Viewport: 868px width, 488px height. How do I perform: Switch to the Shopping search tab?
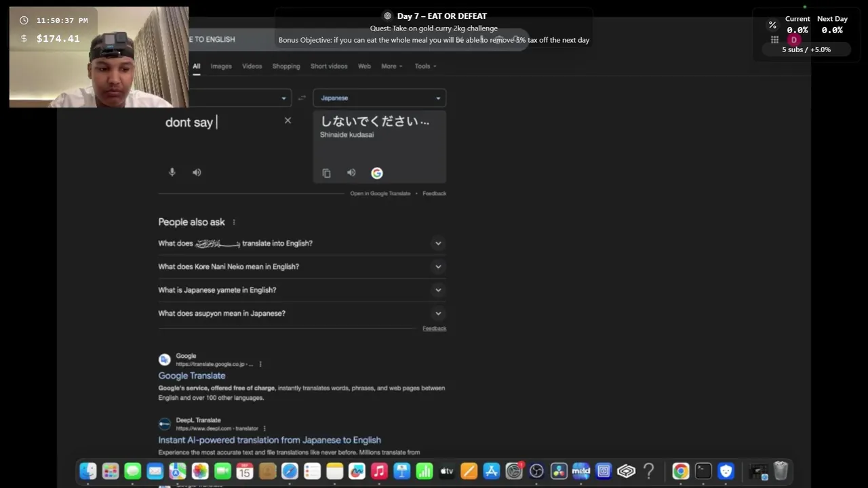point(286,66)
